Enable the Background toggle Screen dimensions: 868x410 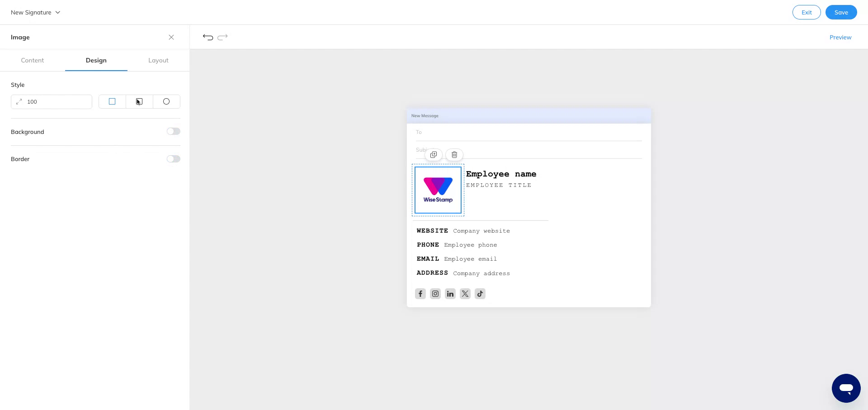[x=173, y=131]
